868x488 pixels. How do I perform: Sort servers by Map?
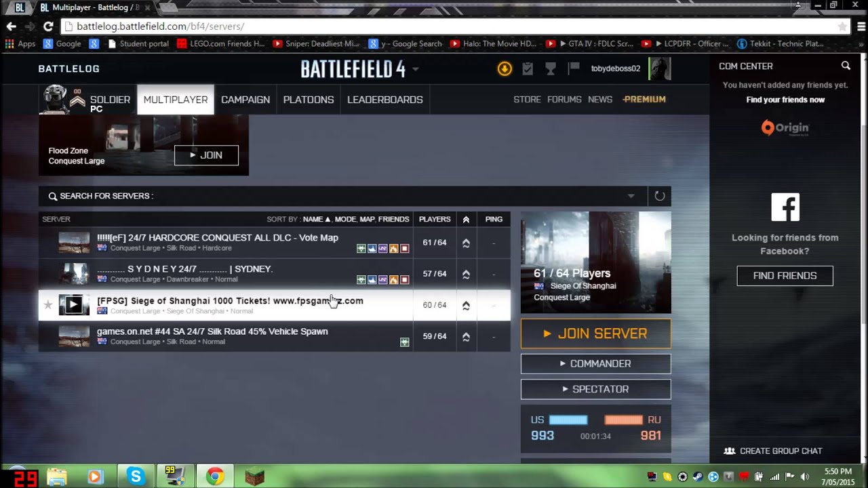click(x=368, y=219)
